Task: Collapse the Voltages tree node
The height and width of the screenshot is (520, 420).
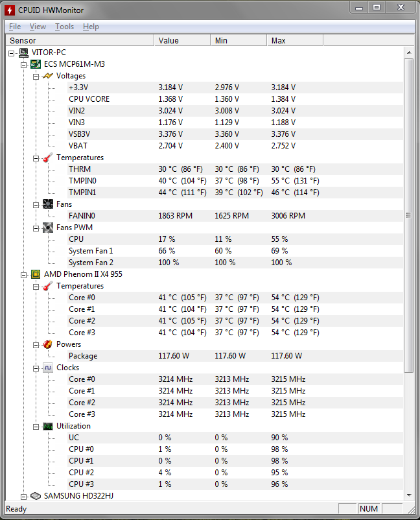Action: [36, 77]
